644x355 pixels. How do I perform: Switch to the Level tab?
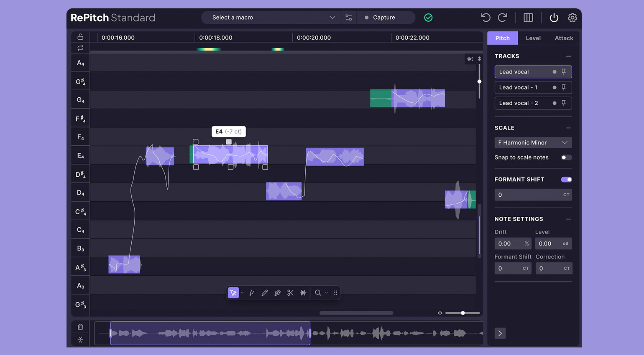tap(533, 38)
